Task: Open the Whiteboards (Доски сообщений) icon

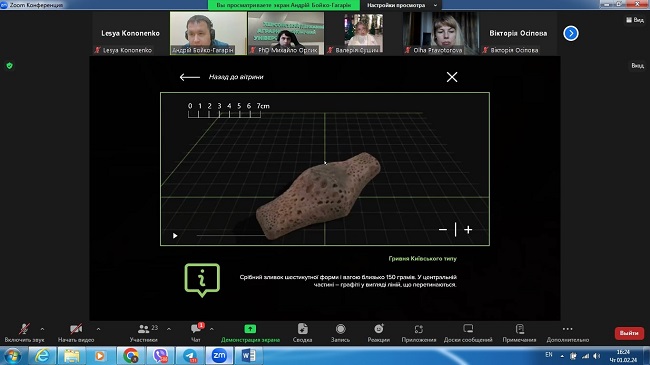Action: (x=468, y=329)
